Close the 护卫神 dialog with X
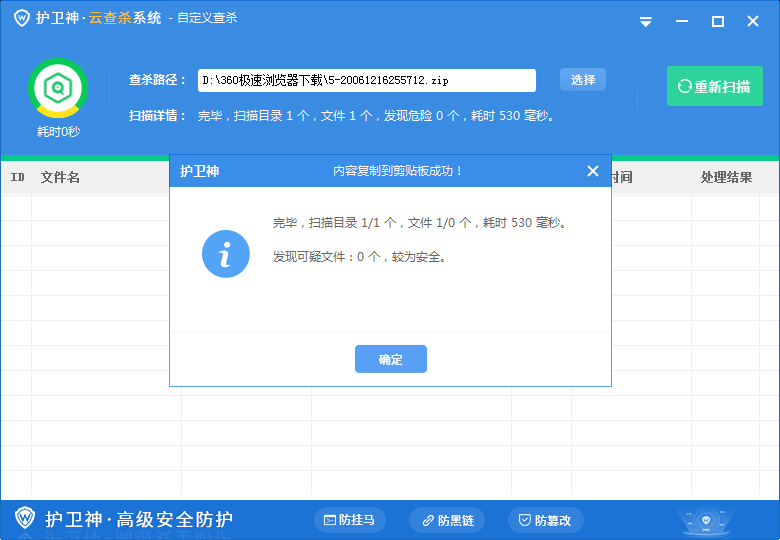The image size is (780, 540). click(x=593, y=171)
